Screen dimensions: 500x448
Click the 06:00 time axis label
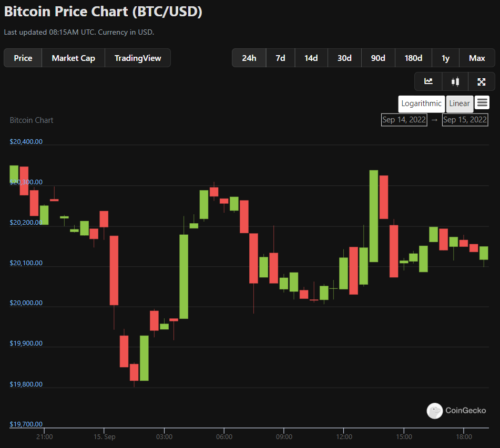pos(224,437)
